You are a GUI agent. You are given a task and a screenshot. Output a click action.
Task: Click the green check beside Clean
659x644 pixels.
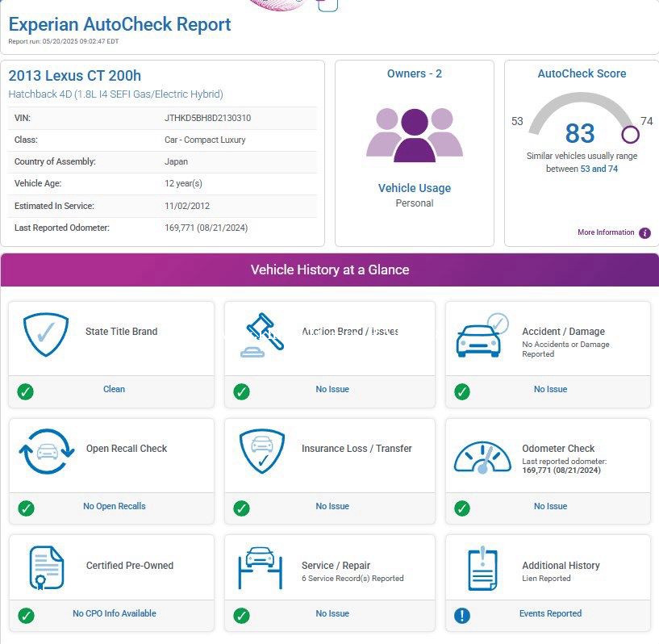click(x=26, y=391)
